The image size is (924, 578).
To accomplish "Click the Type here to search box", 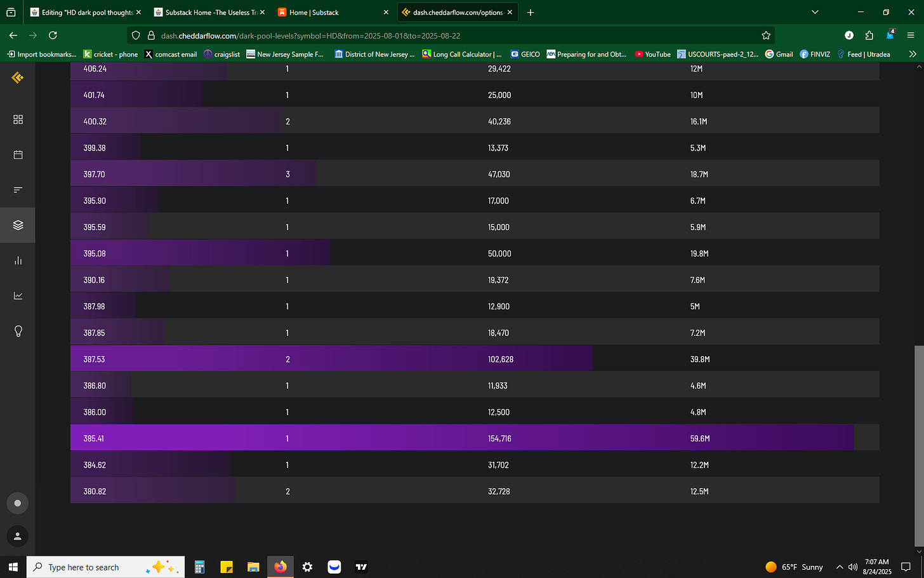I will click(x=105, y=567).
